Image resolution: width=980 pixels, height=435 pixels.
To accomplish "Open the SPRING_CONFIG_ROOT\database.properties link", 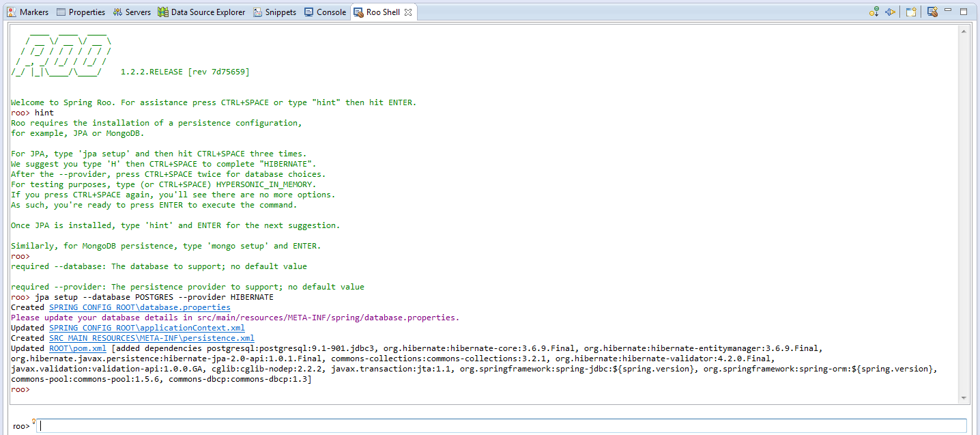I will tap(139, 307).
